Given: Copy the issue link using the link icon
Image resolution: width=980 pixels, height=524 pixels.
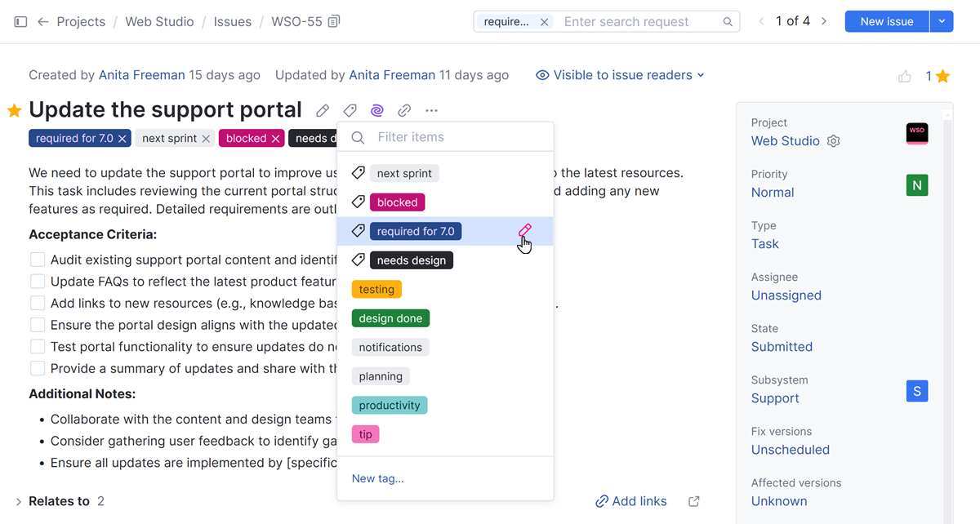Looking at the screenshot, I should 403,110.
